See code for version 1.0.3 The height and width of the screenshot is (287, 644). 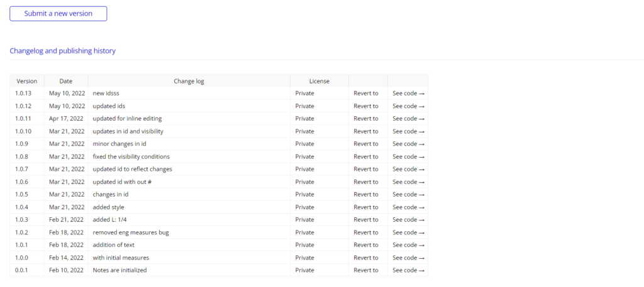[x=408, y=220]
